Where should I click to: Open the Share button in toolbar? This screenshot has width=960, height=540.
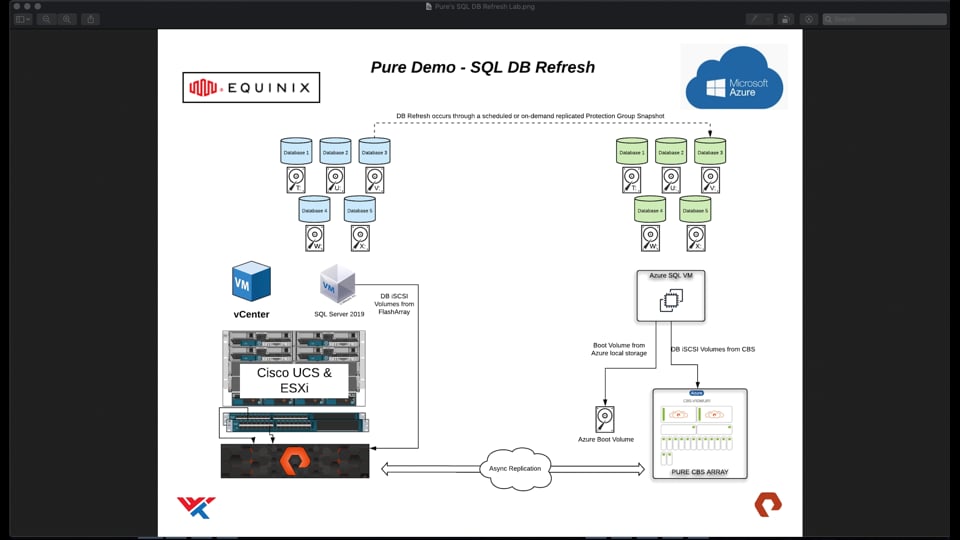tap(91, 20)
